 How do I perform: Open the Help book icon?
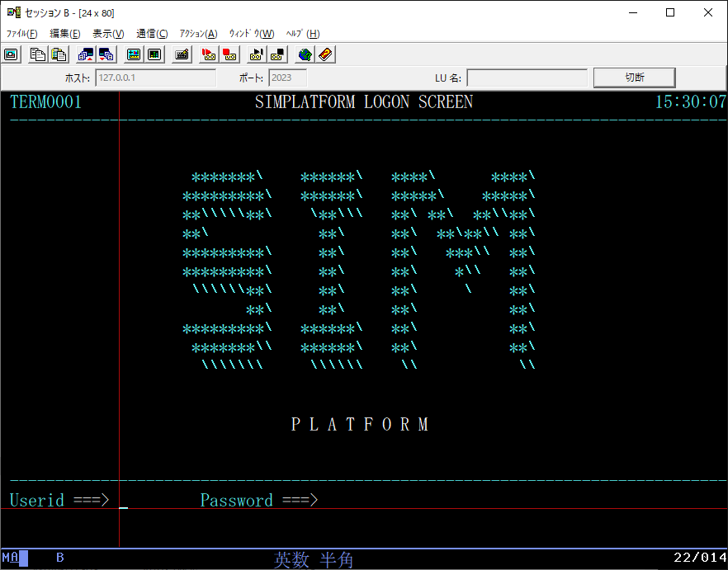(326, 54)
